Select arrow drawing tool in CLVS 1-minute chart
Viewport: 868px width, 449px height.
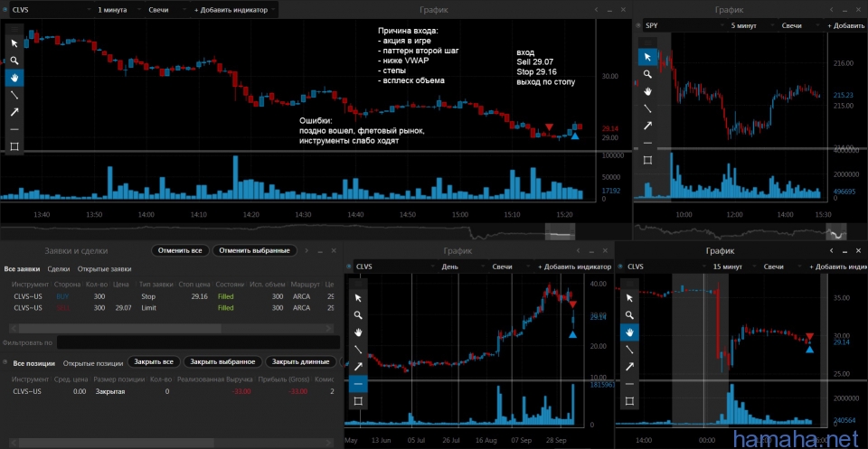pyautogui.click(x=14, y=112)
